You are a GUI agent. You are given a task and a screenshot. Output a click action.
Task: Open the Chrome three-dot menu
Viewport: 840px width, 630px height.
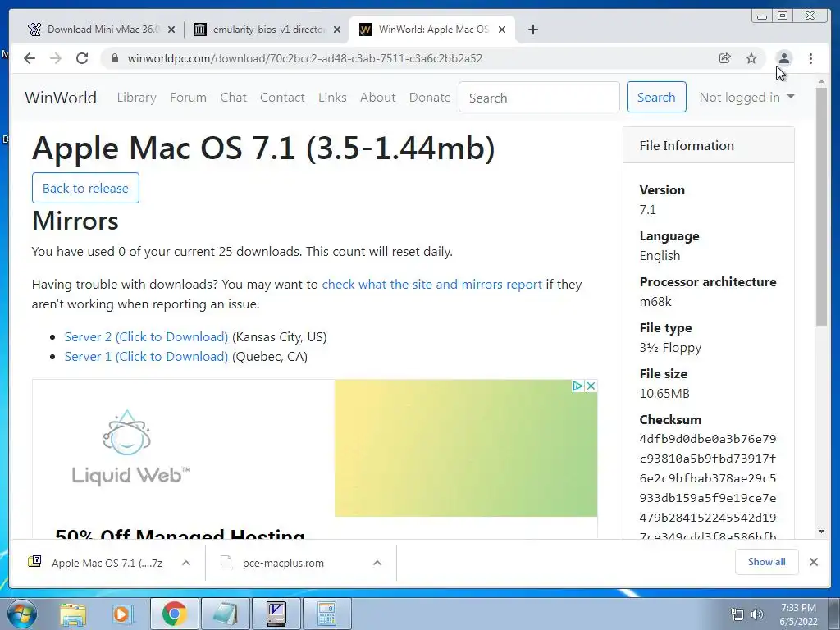click(810, 58)
